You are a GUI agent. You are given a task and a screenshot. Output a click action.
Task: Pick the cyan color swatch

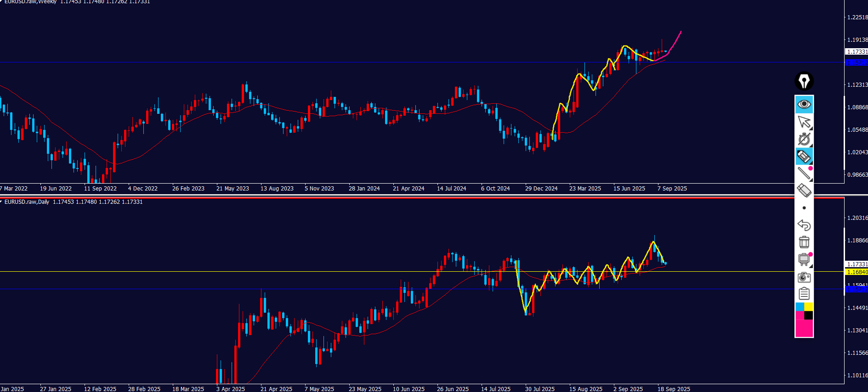800,307
